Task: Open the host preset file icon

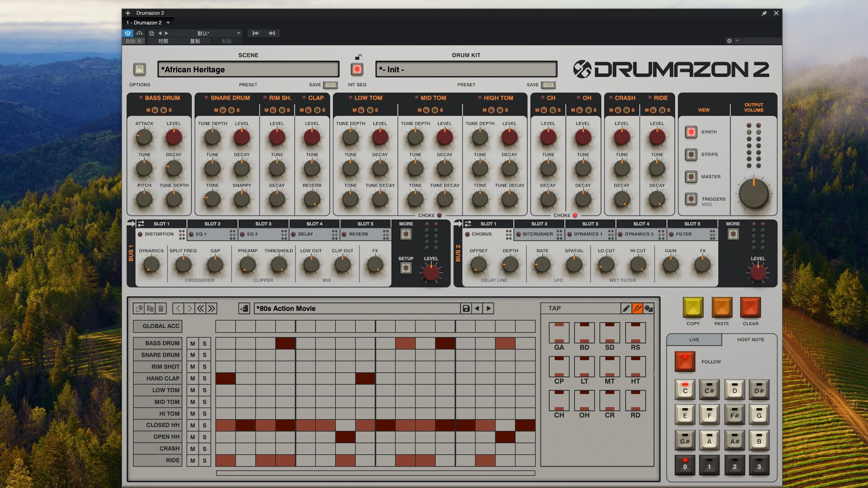Action: pyautogui.click(x=151, y=33)
